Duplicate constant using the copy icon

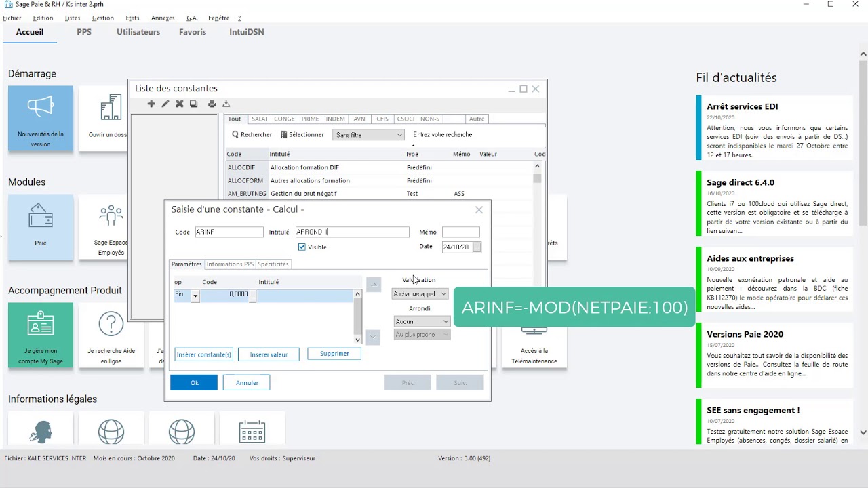pos(193,104)
